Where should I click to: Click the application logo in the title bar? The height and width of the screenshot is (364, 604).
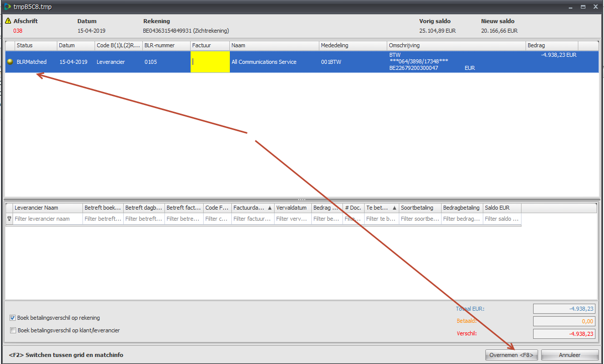click(x=7, y=7)
